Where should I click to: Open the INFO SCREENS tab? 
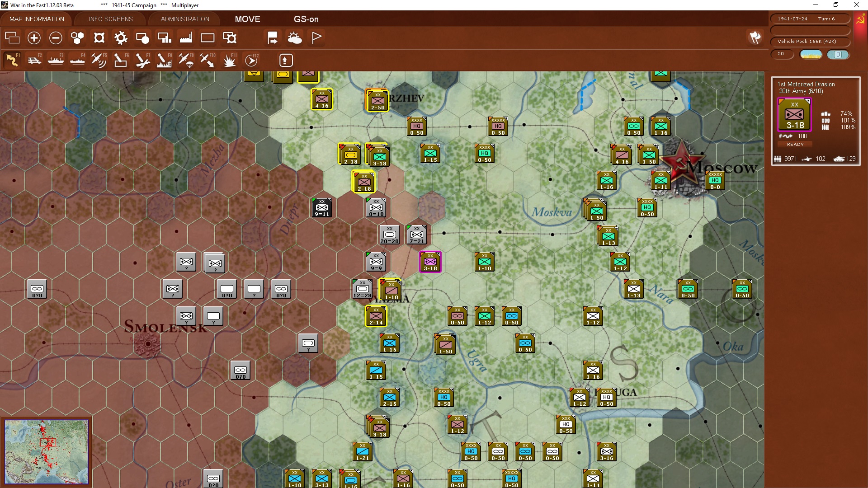coord(111,19)
